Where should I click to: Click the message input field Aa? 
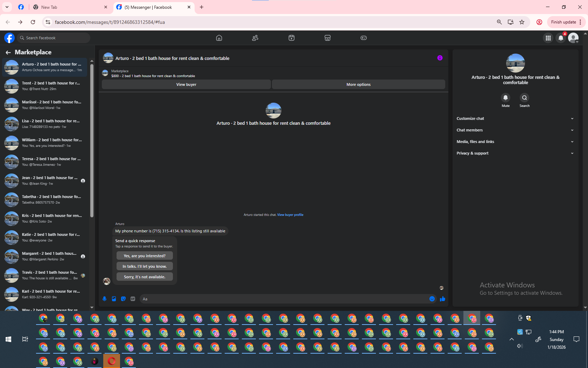283,299
